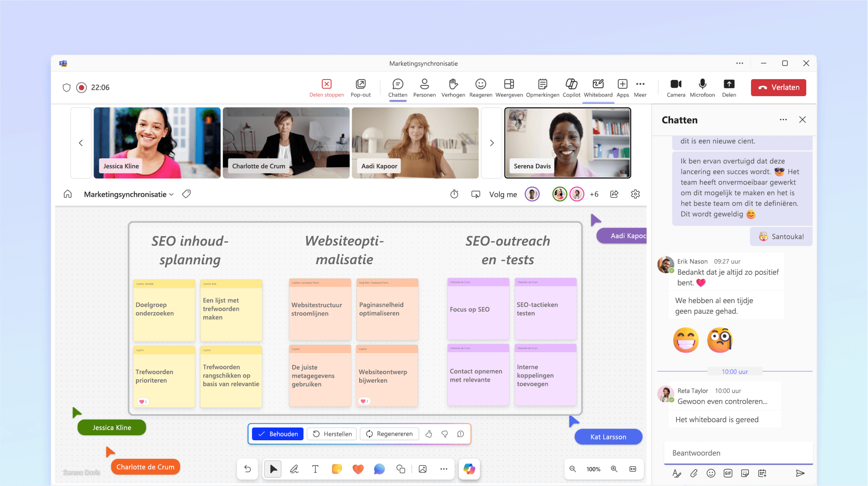
Task: Select the Opmerkingen tool
Action: coord(543,87)
